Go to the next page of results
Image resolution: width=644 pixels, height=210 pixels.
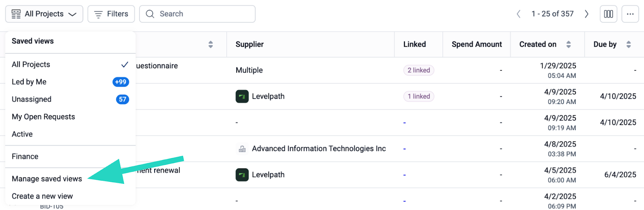point(586,14)
